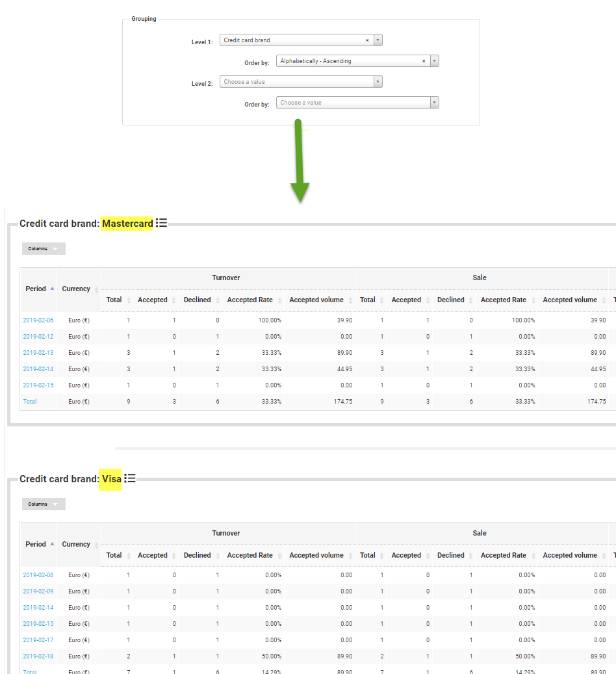Sort Mastercard Sale Accepted Rate column
The image size is (616, 674).
click(506, 300)
